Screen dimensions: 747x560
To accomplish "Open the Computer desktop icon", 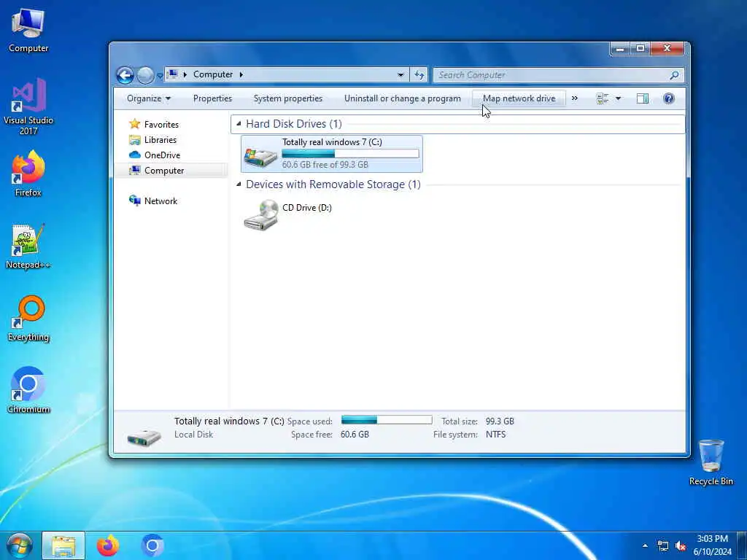I will [x=28, y=31].
